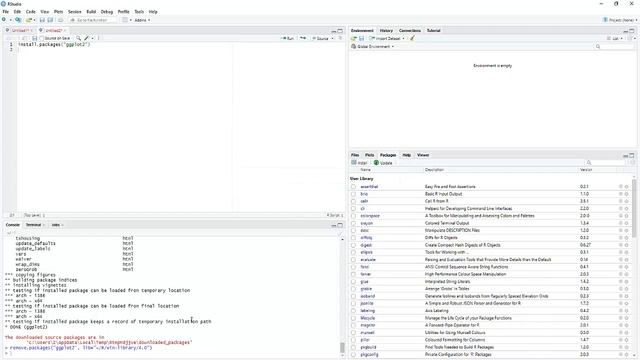Image resolution: width=640 pixels, height=360 pixels.
Task: Check the brio package checkbox
Action: pos(353,194)
